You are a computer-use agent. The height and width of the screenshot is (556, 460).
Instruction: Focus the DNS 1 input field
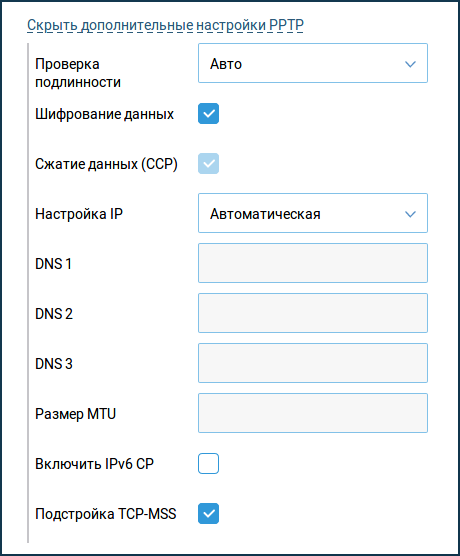tap(313, 263)
